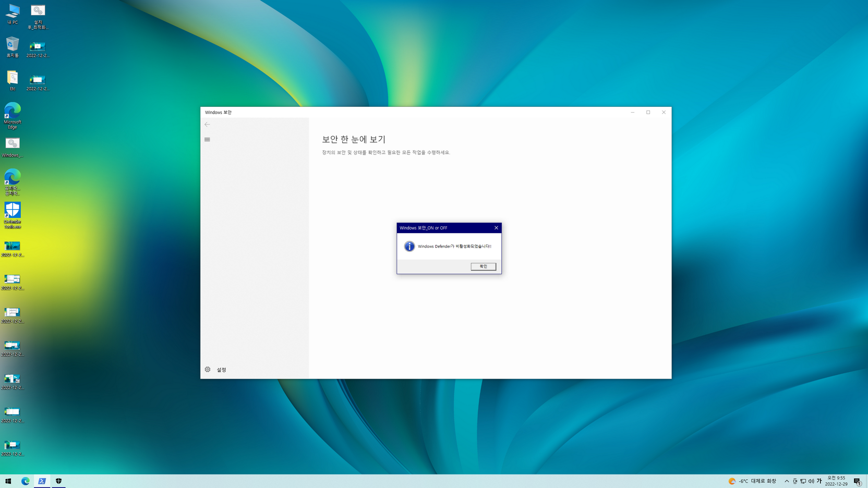Click the back arrow in Windows 보안
868x488 pixels.
[x=207, y=125]
